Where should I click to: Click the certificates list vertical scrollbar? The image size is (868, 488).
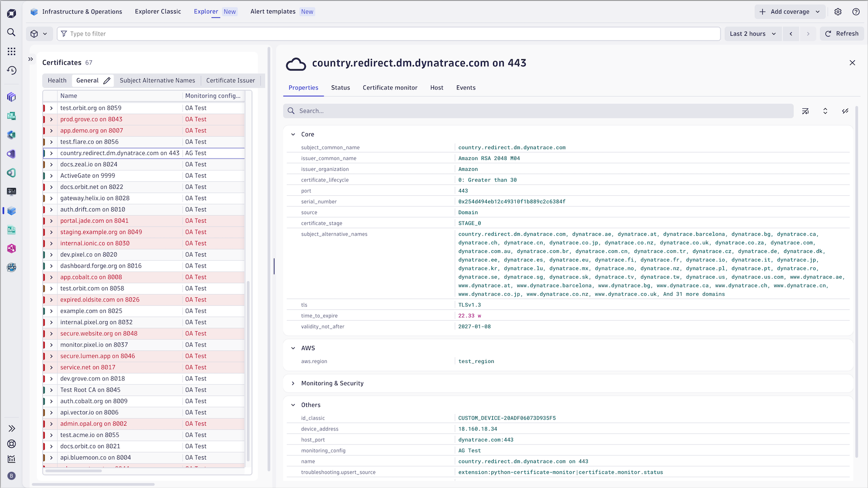coord(248,371)
